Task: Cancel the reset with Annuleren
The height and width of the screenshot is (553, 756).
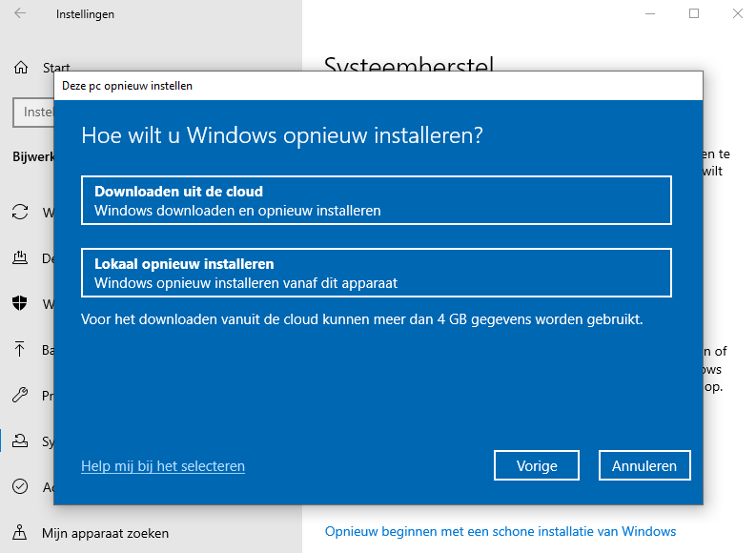Action: 644,465
